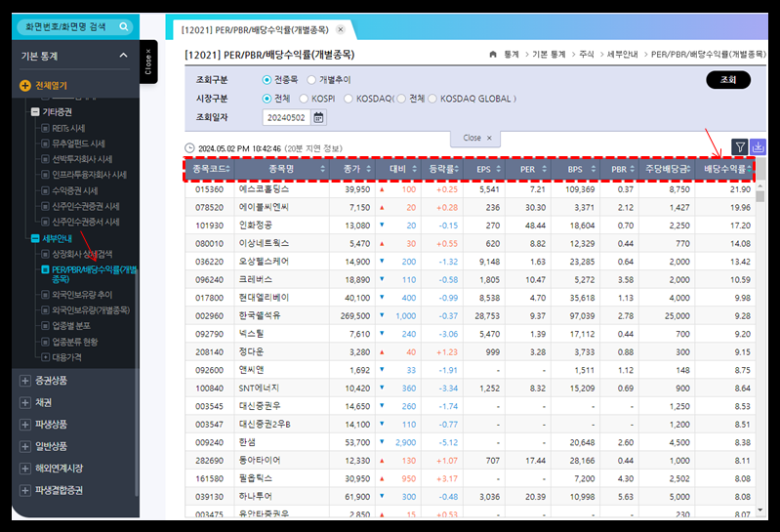This screenshot has height=532, width=780.
Task: Open 외국인보유량 추이 menu item
Action: pos(82,295)
